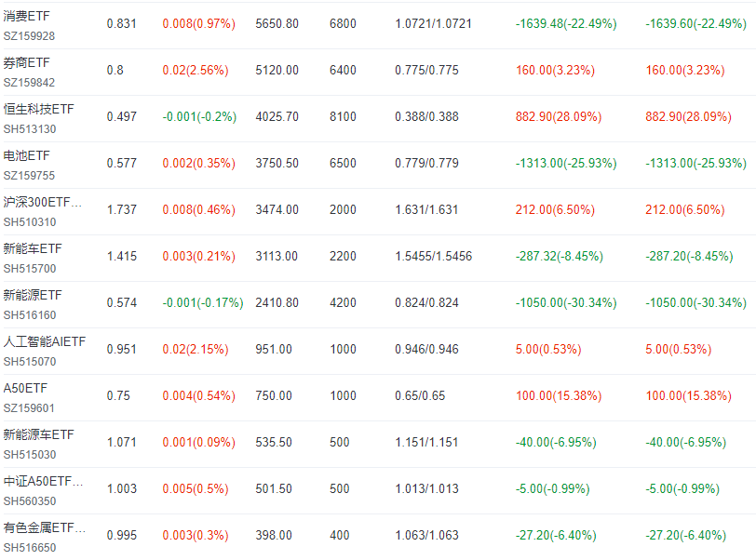
Task: Select the market value 3474.00
Action: (x=277, y=209)
